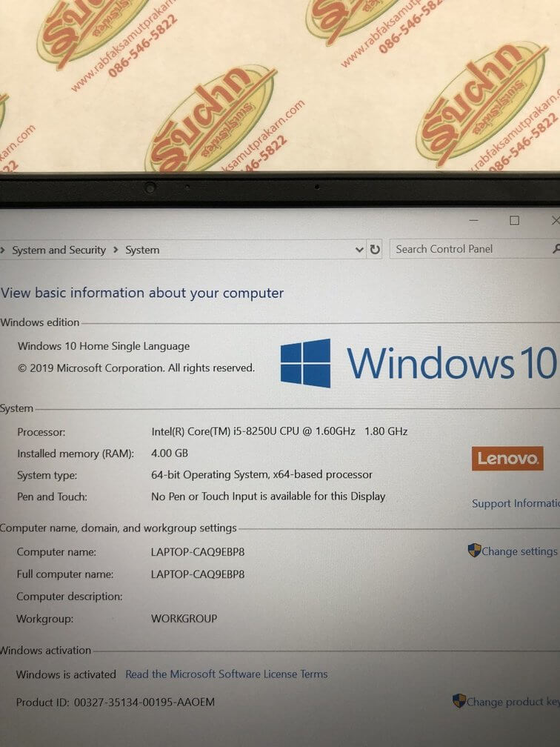Minimize the System window
Screen dimensions: 560x747
[473, 220]
